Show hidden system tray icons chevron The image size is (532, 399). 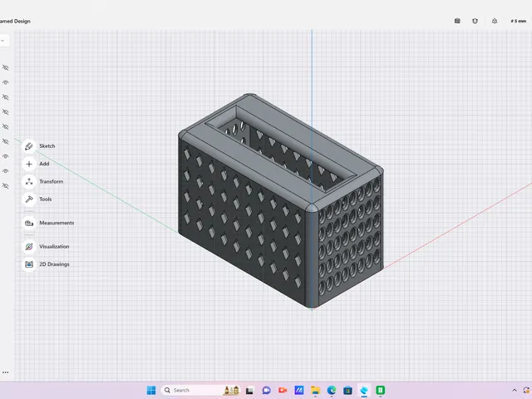515,390
